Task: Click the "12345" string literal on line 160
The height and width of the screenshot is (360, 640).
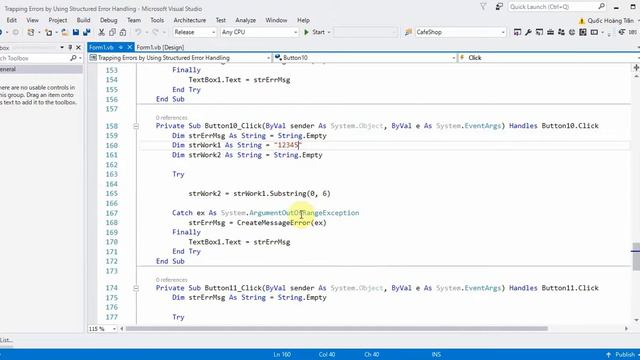Action: [x=287, y=145]
